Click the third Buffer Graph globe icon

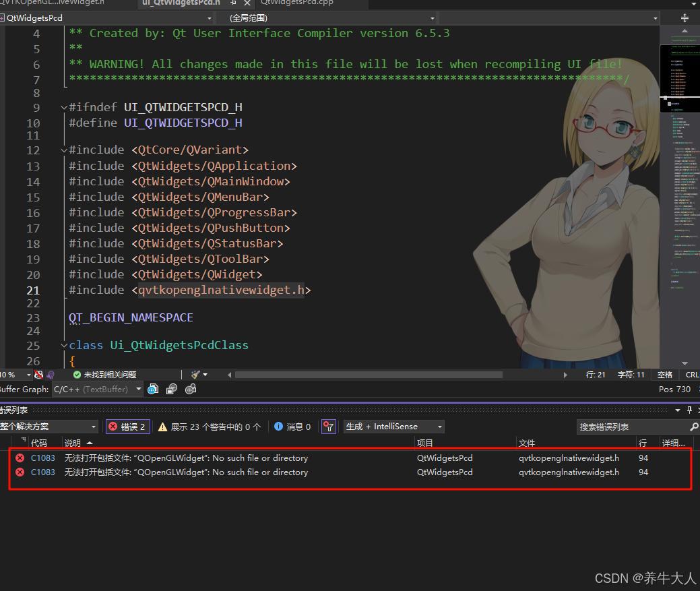click(x=191, y=390)
